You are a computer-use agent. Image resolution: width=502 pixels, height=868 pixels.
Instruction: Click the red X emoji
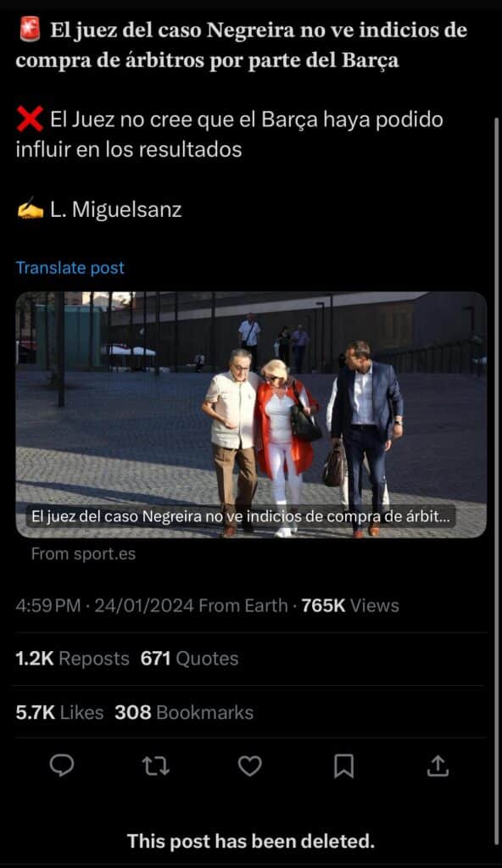pos(30,119)
